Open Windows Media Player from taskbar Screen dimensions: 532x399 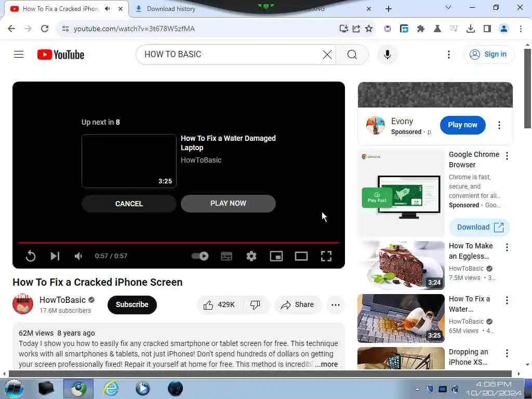[142, 389]
